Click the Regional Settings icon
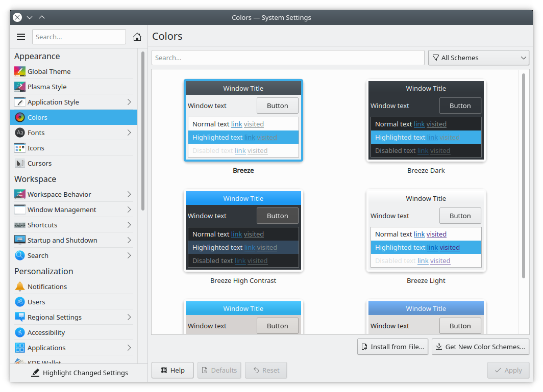This screenshot has width=543, height=392. (20, 317)
